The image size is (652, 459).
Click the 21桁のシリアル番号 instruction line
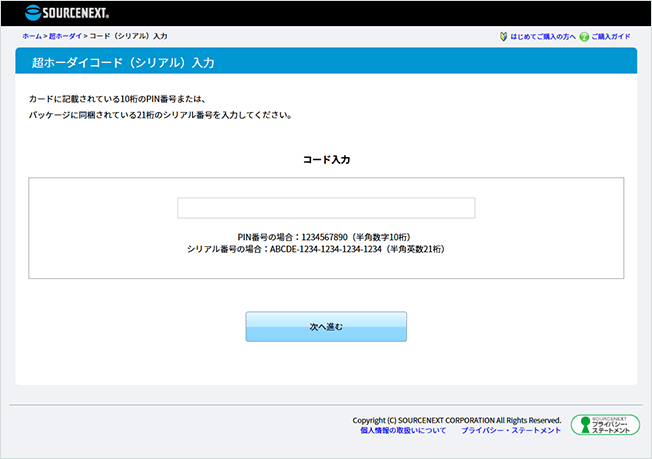pos(161,115)
